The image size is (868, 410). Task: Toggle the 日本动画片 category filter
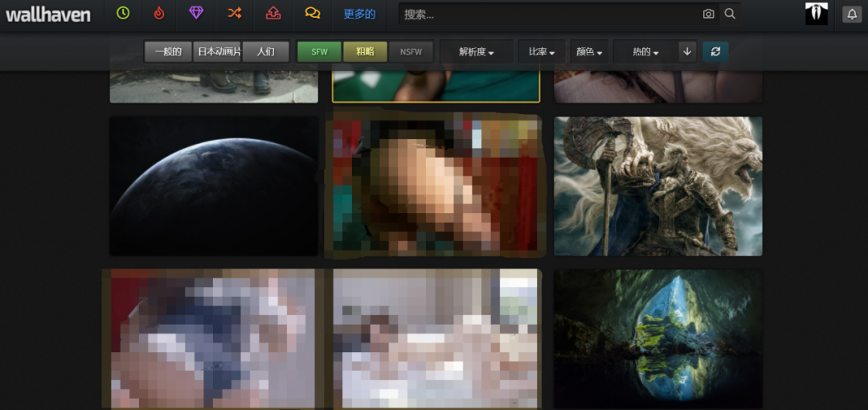[x=217, y=52]
